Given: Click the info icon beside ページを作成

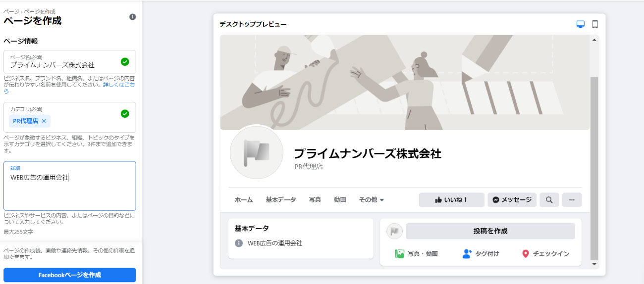Looking at the screenshot, I should point(132,17).
